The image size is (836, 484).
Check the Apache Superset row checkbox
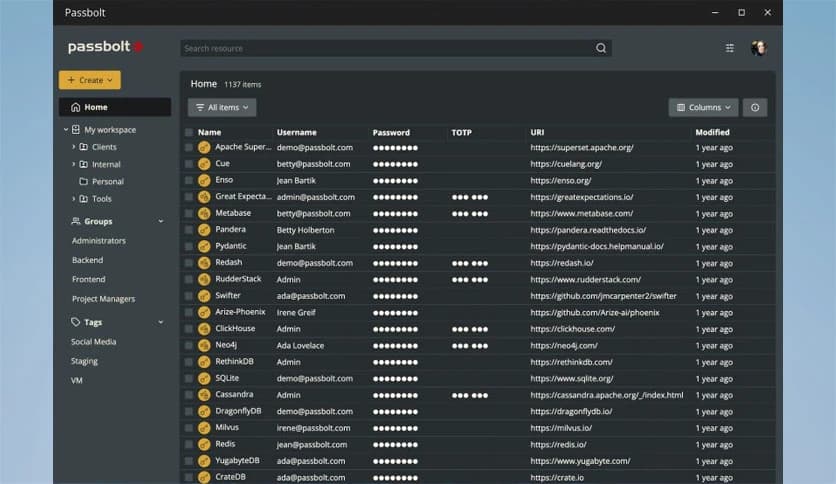189,148
